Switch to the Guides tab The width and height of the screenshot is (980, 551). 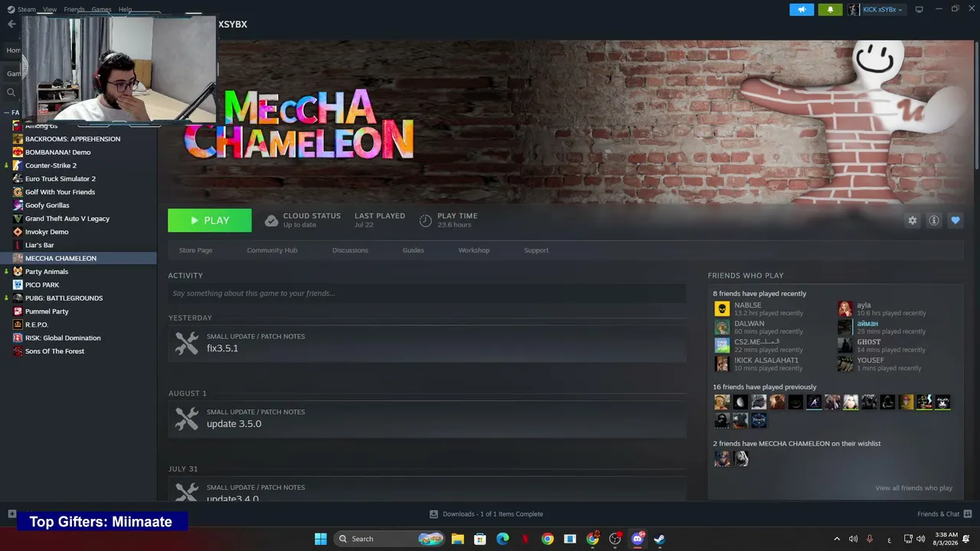[413, 250]
